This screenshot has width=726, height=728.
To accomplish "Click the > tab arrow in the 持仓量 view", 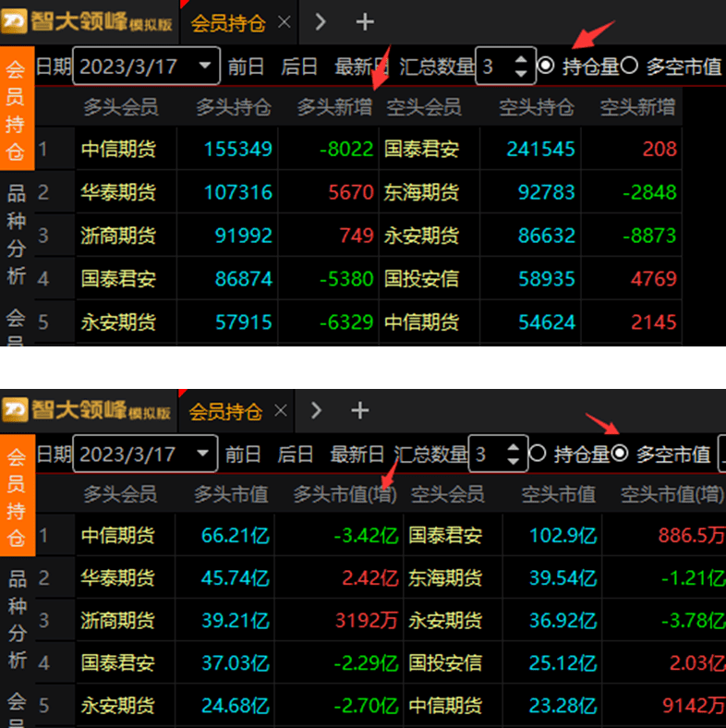I will 320,21.
